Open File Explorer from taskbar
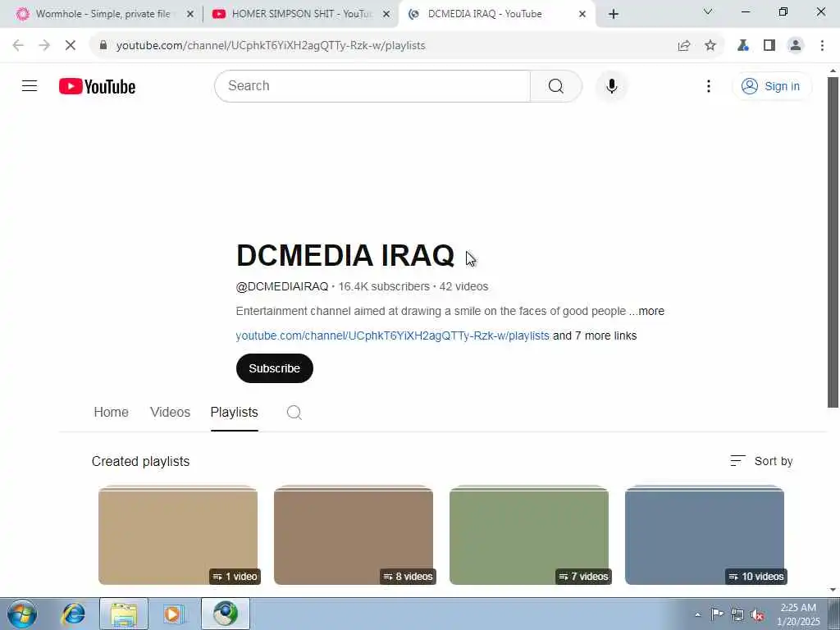This screenshot has width=840, height=630. 124,614
